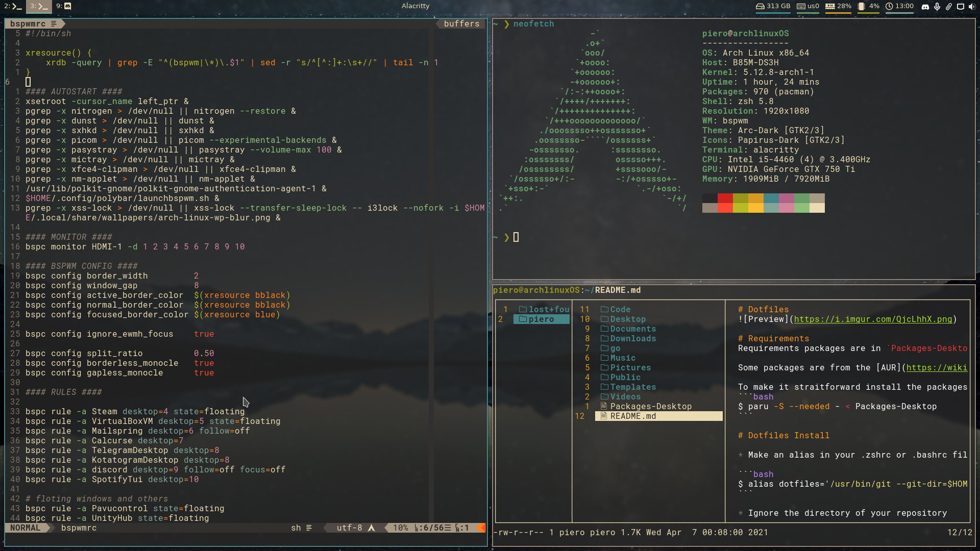Open the Discord system tray icon
The height and width of the screenshot is (551, 980).
click(925, 7)
